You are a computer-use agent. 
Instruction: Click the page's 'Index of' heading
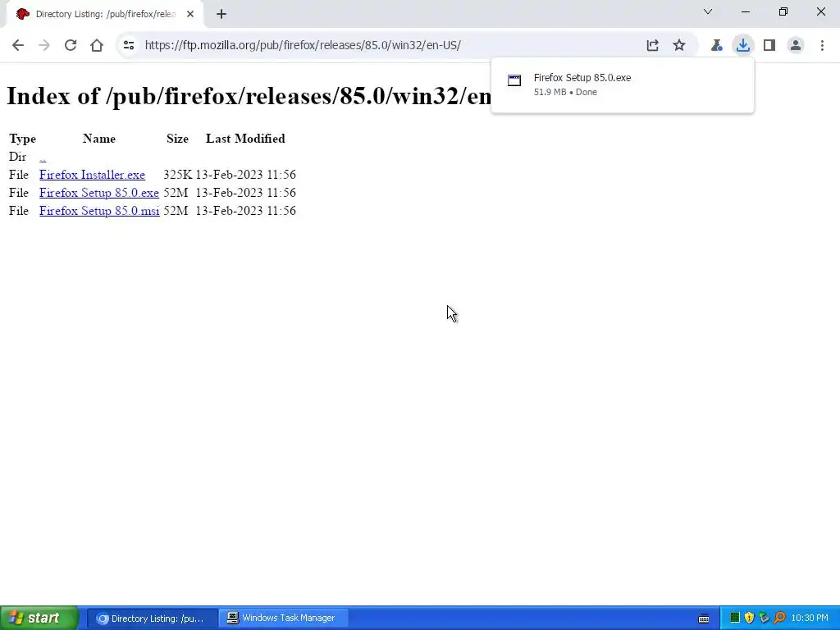(249, 96)
